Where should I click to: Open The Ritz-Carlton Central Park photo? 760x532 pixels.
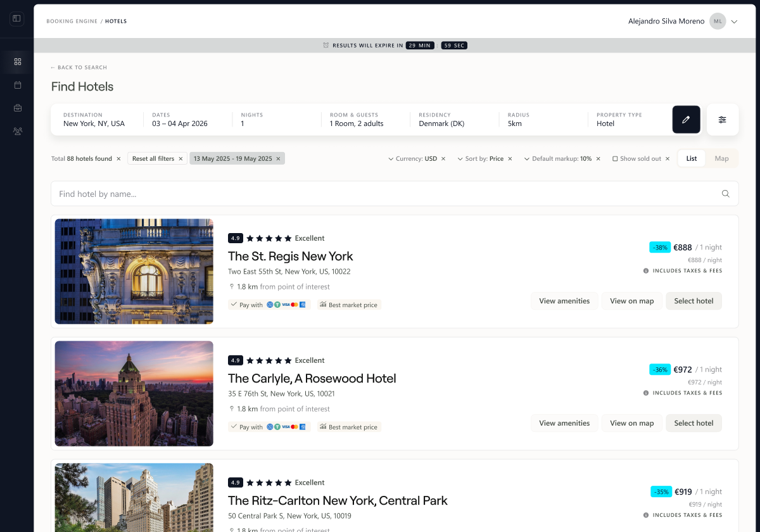pos(134,498)
